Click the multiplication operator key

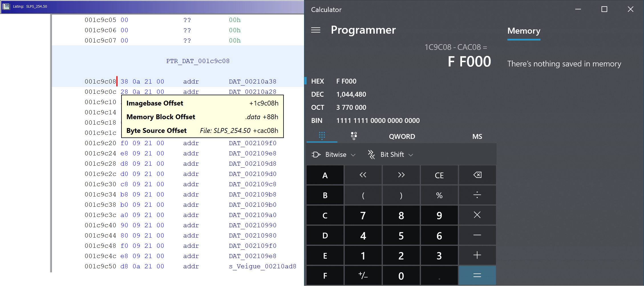coord(477,215)
